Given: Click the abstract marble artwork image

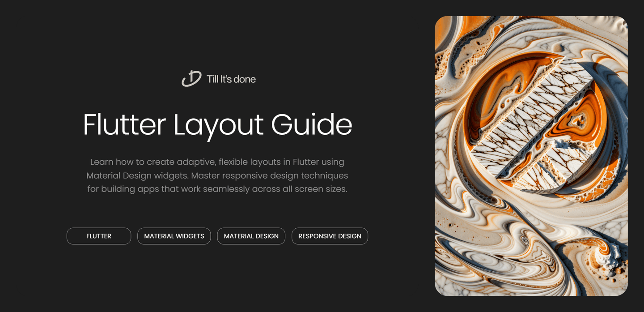Looking at the screenshot, I should point(531,156).
